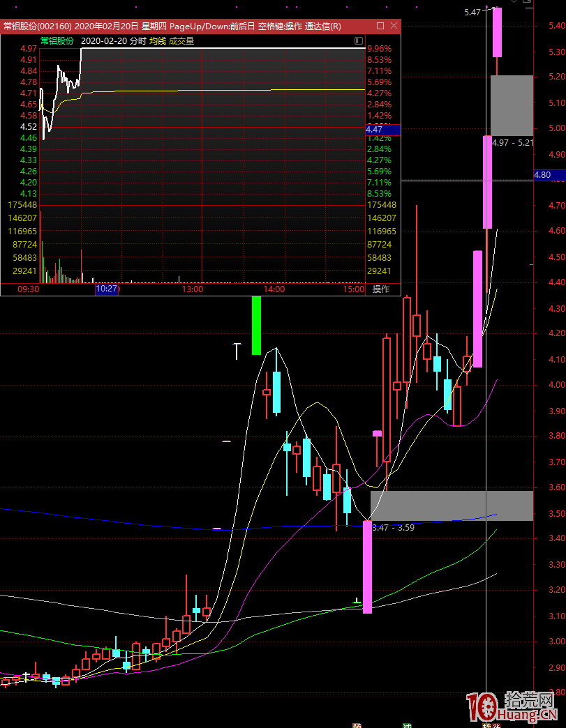Screen dimensions: 566x728
Task: Click the gray gap box near 5.10
Action: [x=512, y=105]
